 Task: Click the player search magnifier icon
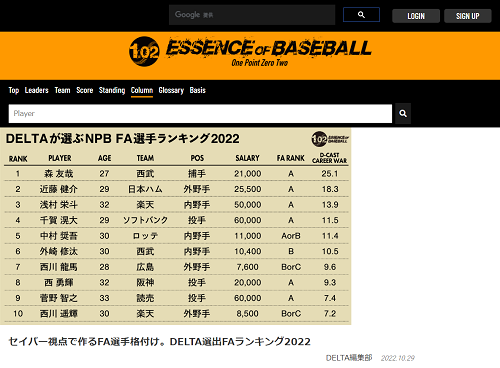[x=403, y=114]
